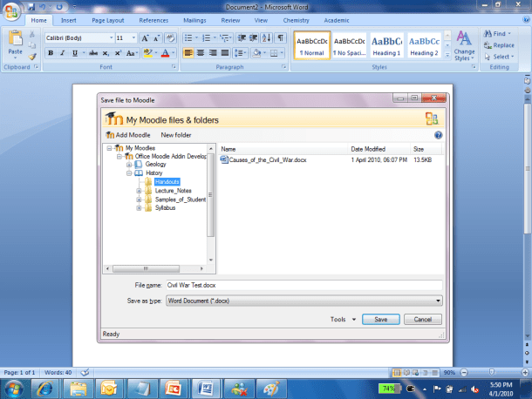Click the dialog help question icon
Screen dimensions: 532x399
tap(438, 135)
